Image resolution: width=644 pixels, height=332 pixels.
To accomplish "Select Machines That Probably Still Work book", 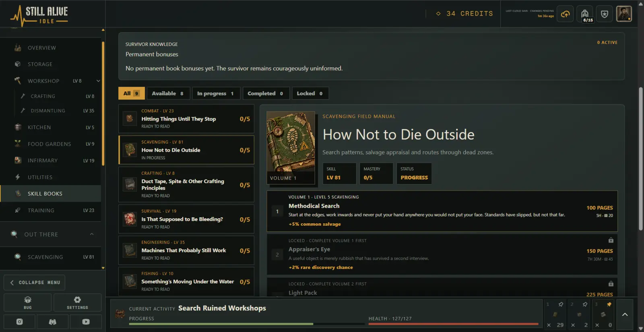I will click(x=186, y=250).
